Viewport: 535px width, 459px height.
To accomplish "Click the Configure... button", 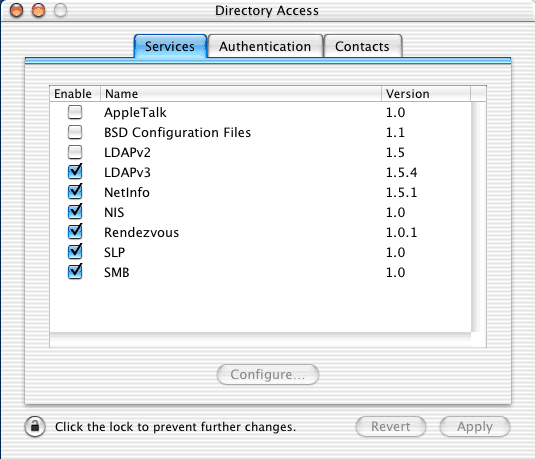I will pos(268,374).
